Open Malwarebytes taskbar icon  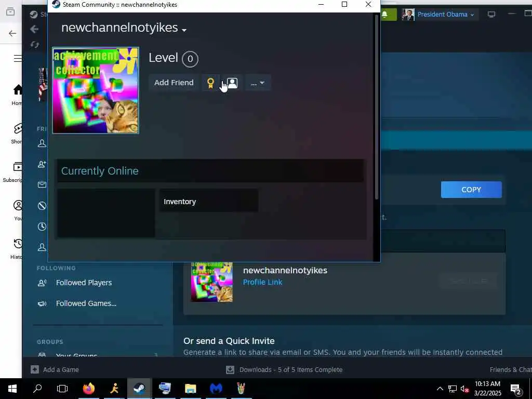pyautogui.click(x=216, y=389)
